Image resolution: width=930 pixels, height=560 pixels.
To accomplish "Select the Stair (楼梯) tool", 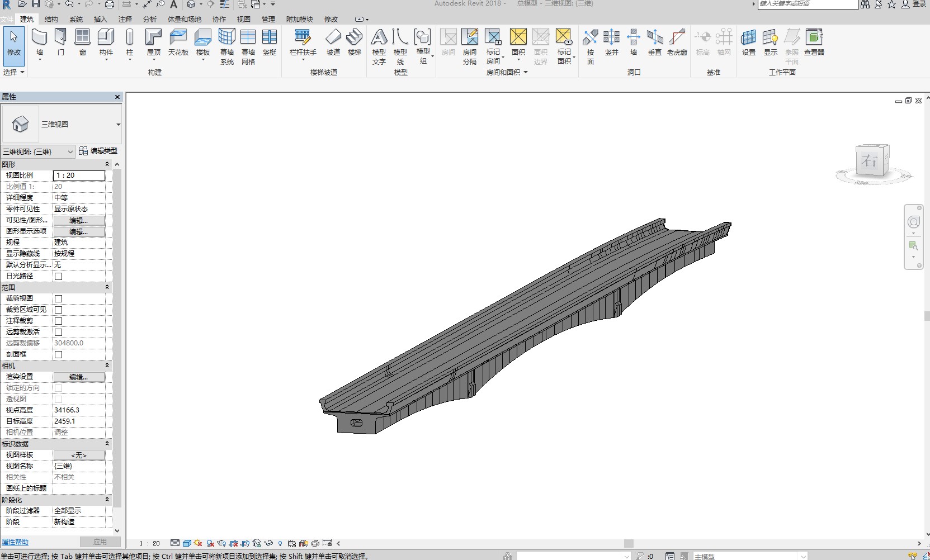I will click(x=355, y=44).
